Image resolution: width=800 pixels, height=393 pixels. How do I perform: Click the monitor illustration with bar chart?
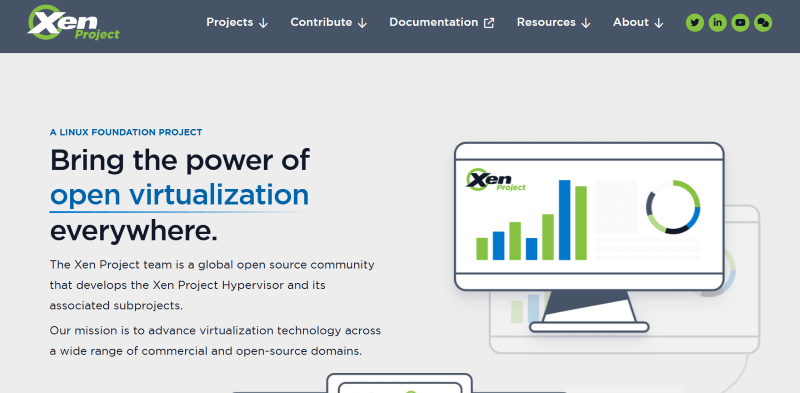tap(589, 237)
